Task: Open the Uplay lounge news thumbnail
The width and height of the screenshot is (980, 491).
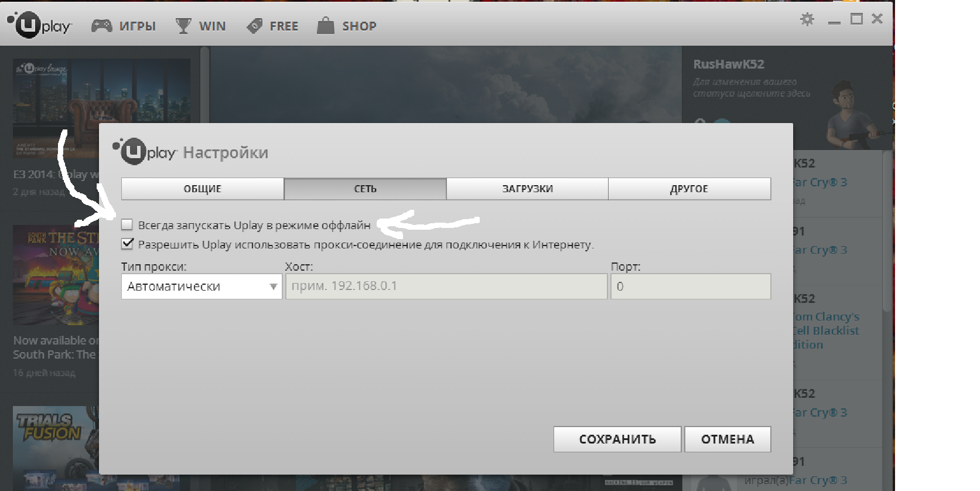Action: (x=101, y=108)
